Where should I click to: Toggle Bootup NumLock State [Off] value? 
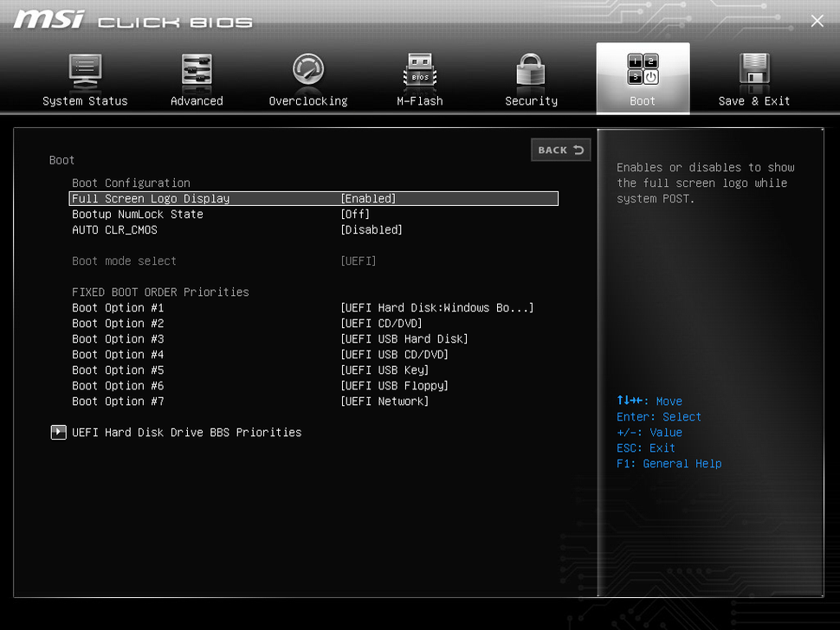(355, 214)
